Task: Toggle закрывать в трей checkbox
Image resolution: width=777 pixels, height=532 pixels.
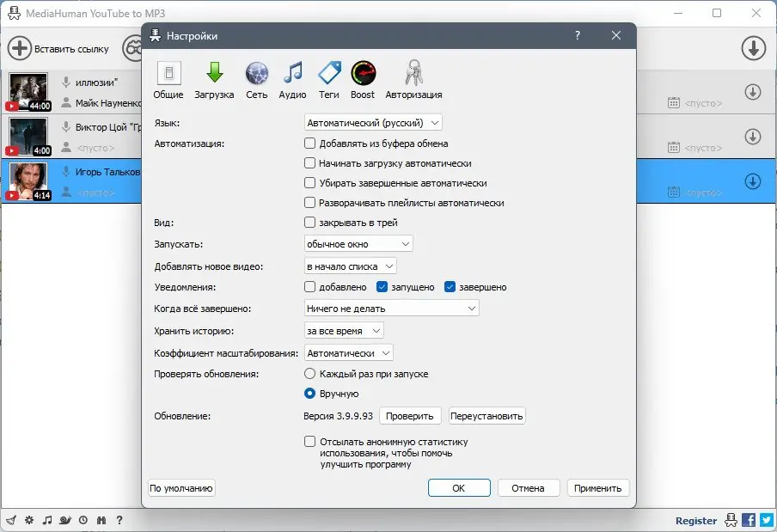Action: pos(309,223)
